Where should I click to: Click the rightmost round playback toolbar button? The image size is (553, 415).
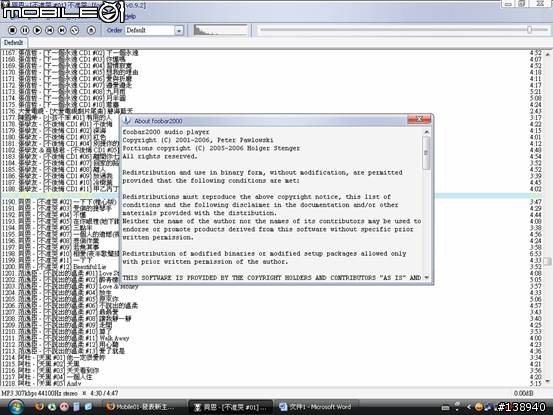[x=91, y=30]
